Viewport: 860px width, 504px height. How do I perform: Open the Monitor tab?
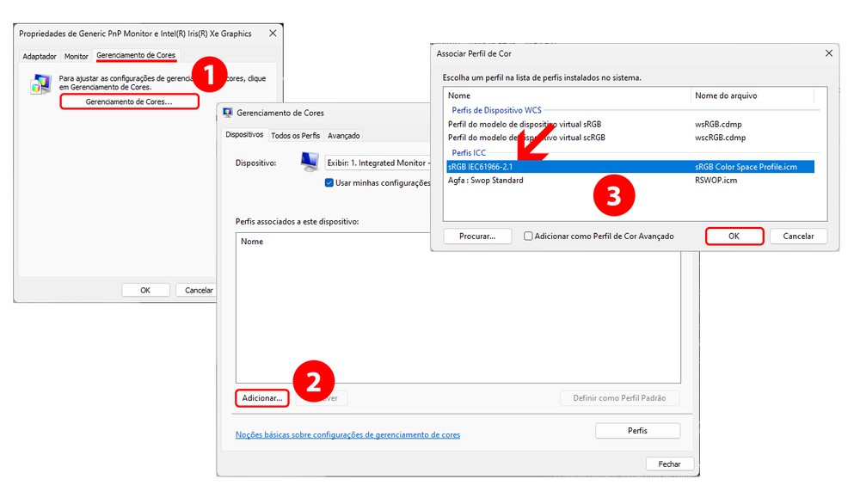coord(77,57)
